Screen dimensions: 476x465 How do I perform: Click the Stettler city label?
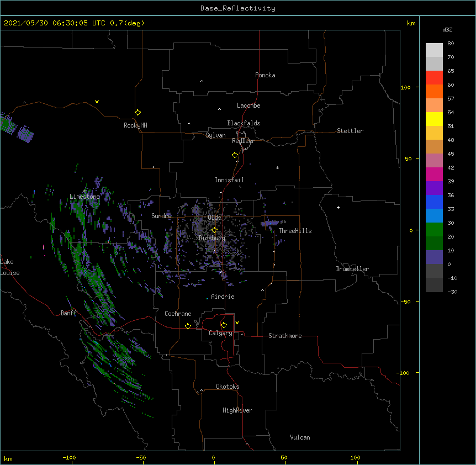(x=350, y=131)
